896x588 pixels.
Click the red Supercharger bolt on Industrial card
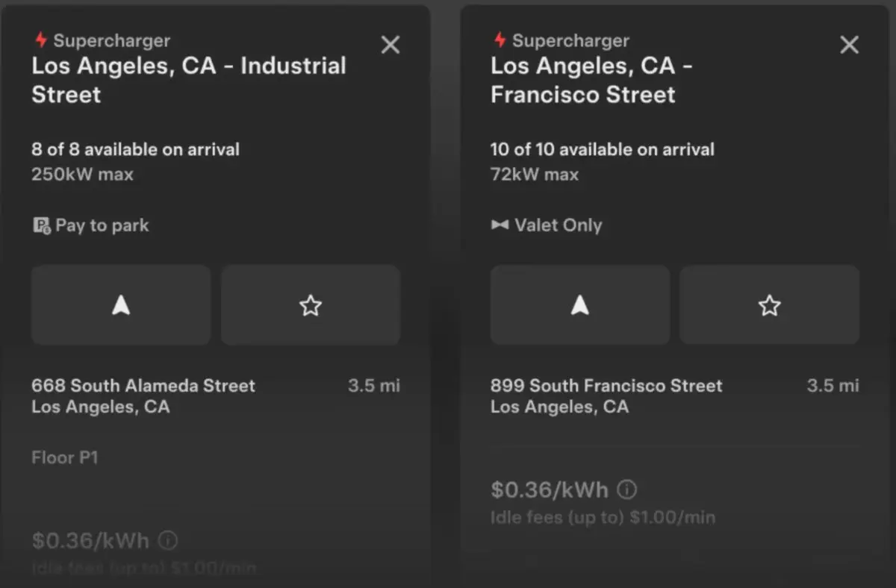click(x=40, y=40)
